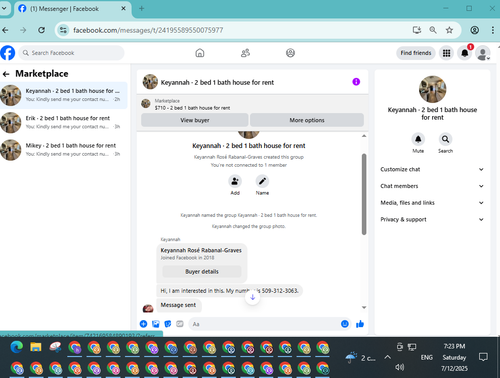Open the Erik house for rent conversation
The width and height of the screenshot is (500, 378).
[x=64, y=122]
